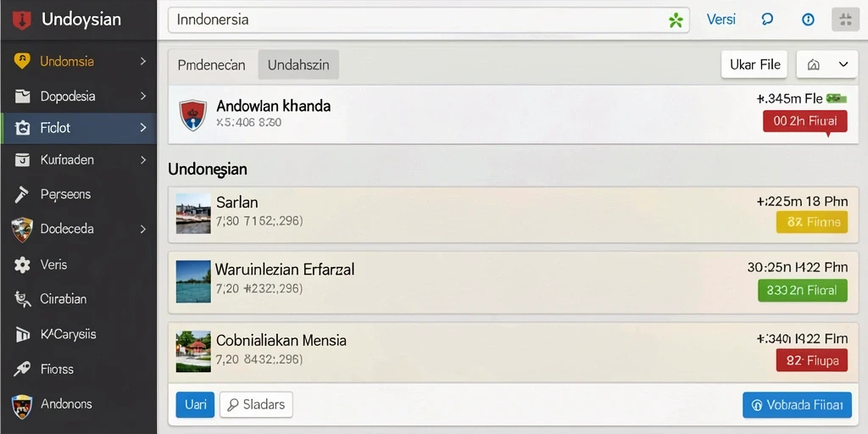Expand the Undomsia sidebar chevron

(x=143, y=61)
